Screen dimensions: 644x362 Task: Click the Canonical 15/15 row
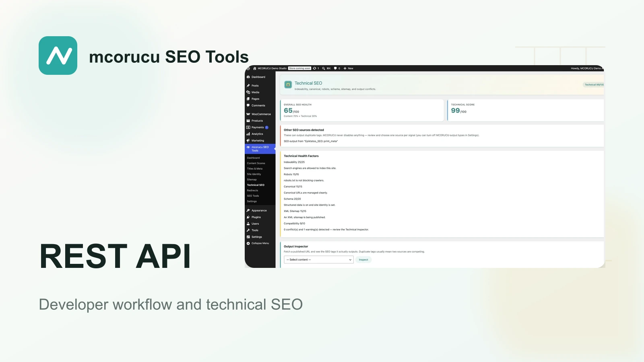293,187
